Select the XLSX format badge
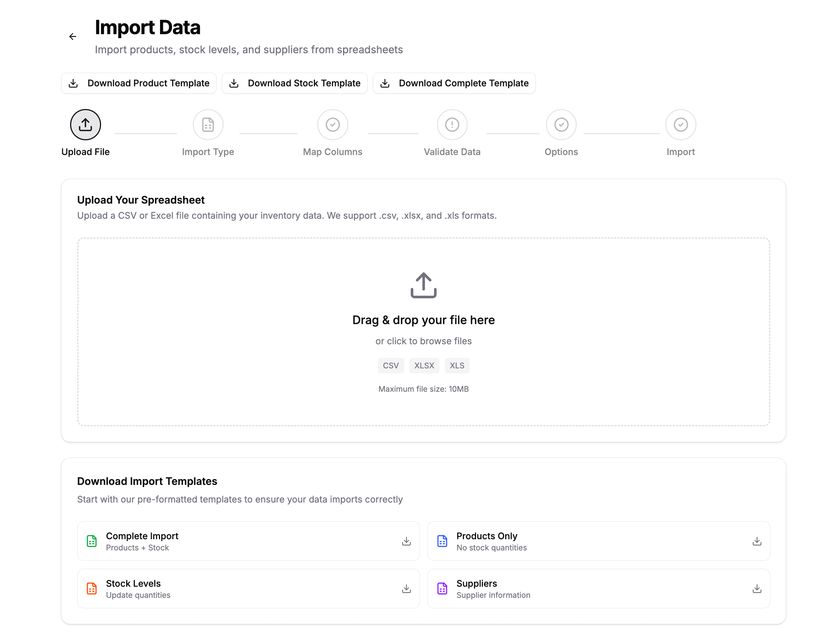The height and width of the screenshot is (636, 840). click(424, 365)
